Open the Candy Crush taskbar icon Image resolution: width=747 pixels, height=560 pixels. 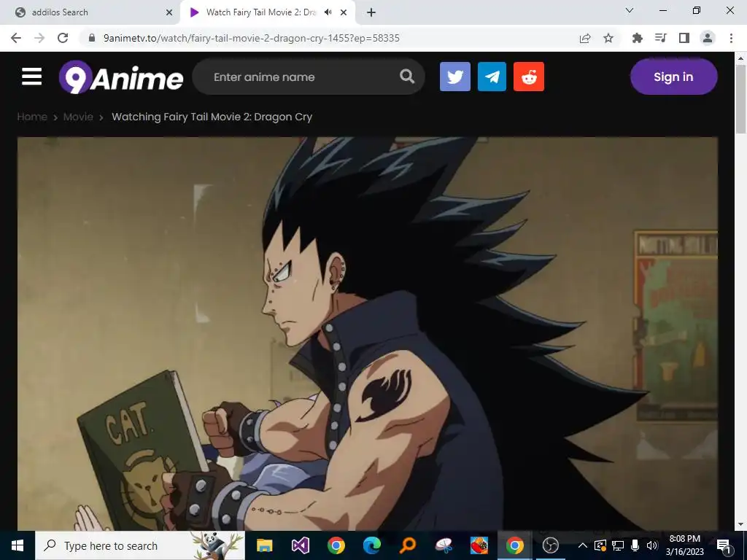coord(479,545)
